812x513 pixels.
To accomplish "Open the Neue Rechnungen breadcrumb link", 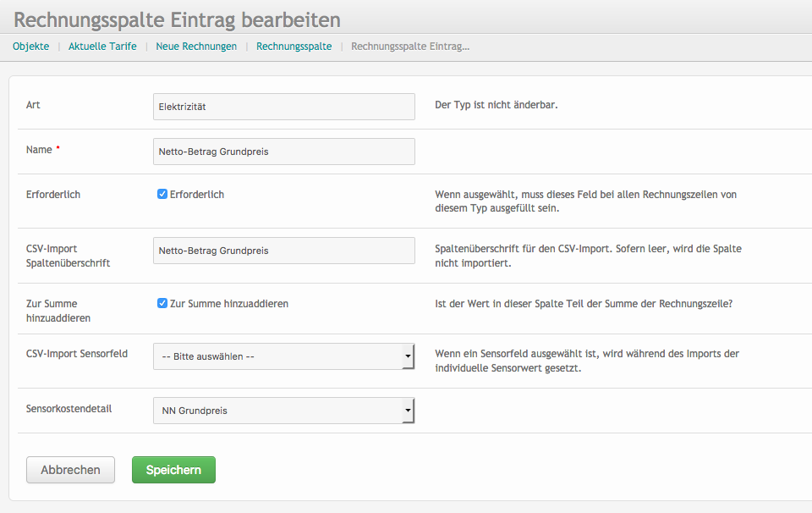I will (196, 46).
